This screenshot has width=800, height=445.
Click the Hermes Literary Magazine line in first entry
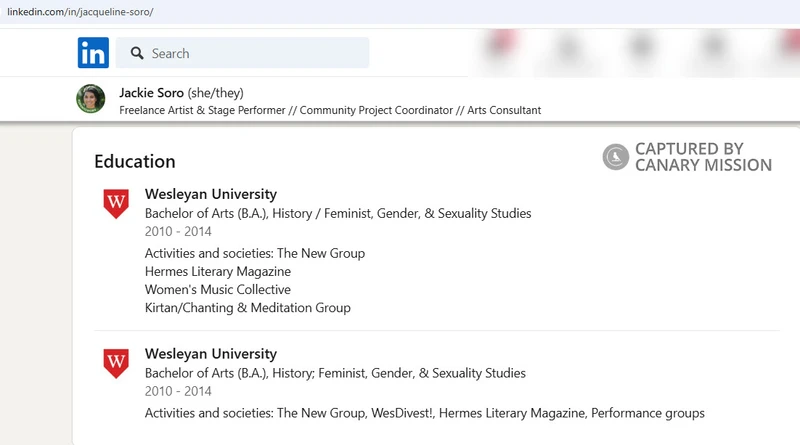coord(218,271)
